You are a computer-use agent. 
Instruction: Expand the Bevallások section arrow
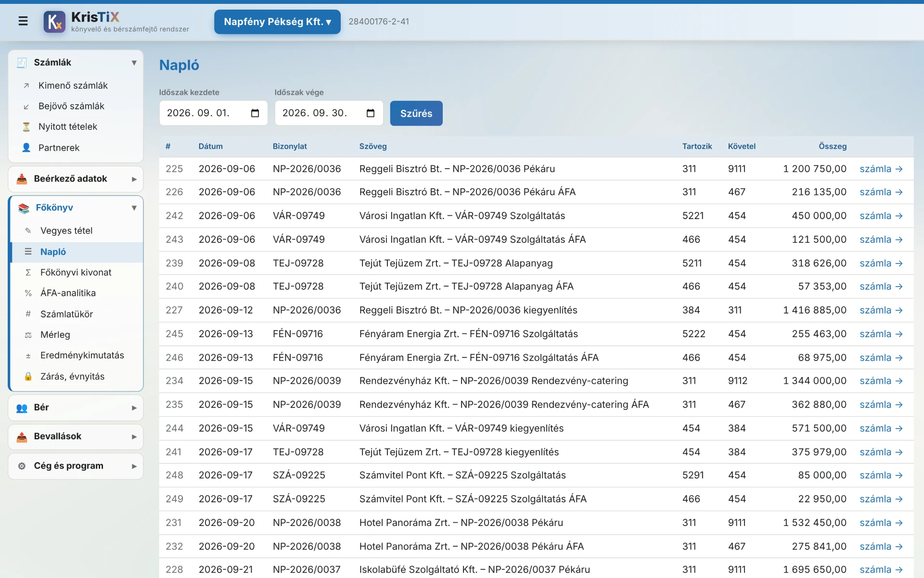click(134, 437)
